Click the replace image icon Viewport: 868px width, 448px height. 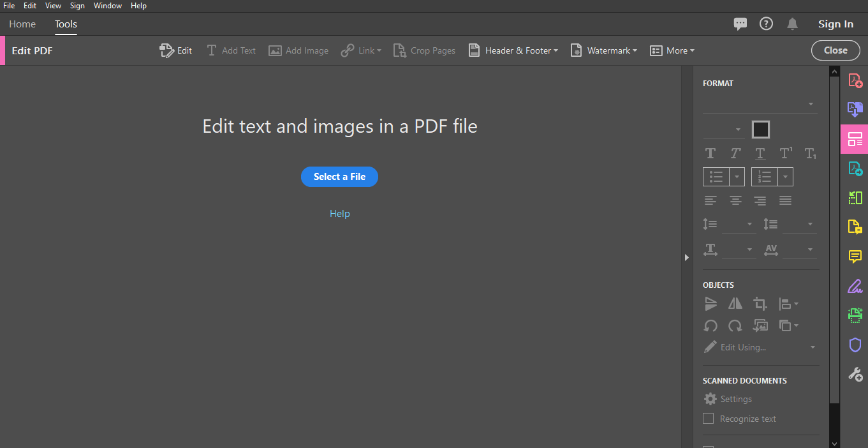pyautogui.click(x=760, y=326)
